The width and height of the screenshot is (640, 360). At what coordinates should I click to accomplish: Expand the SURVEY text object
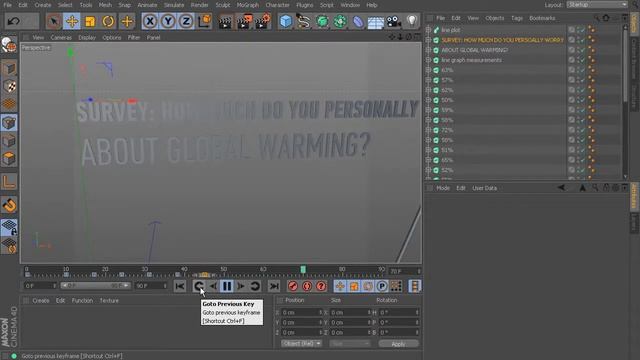point(428,40)
